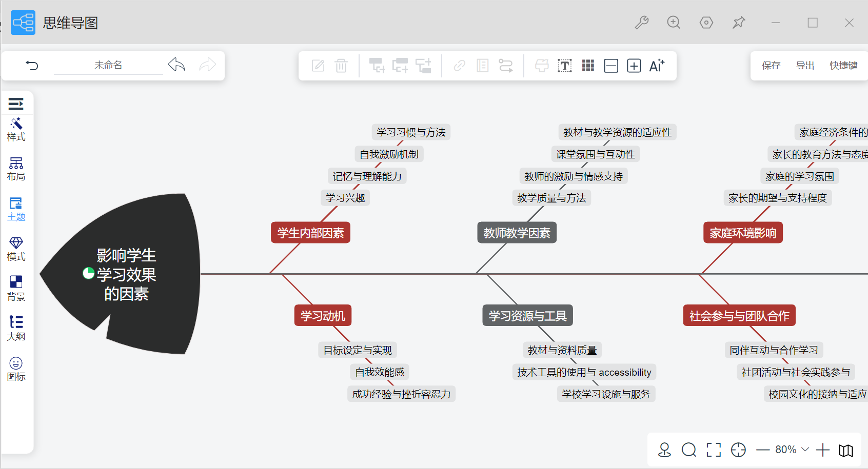Select the 学习兴趣 node
The width and height of the screenshot is (868, 469).
(x=345, y=198)
